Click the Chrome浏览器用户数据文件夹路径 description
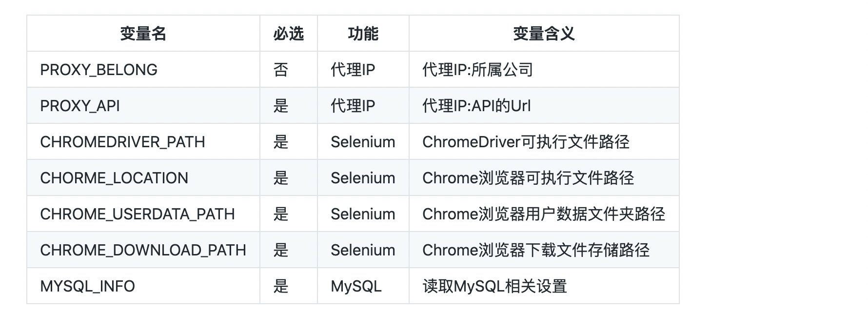This screenshot has height=312, width=868. point(543,214)
